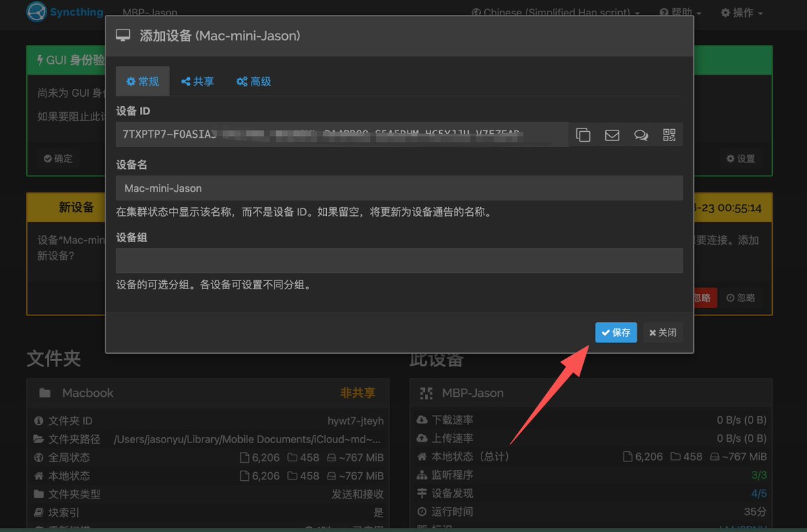Close the dialog with 关闭 button
The image size is (807, 532).
tap(662, 332)
